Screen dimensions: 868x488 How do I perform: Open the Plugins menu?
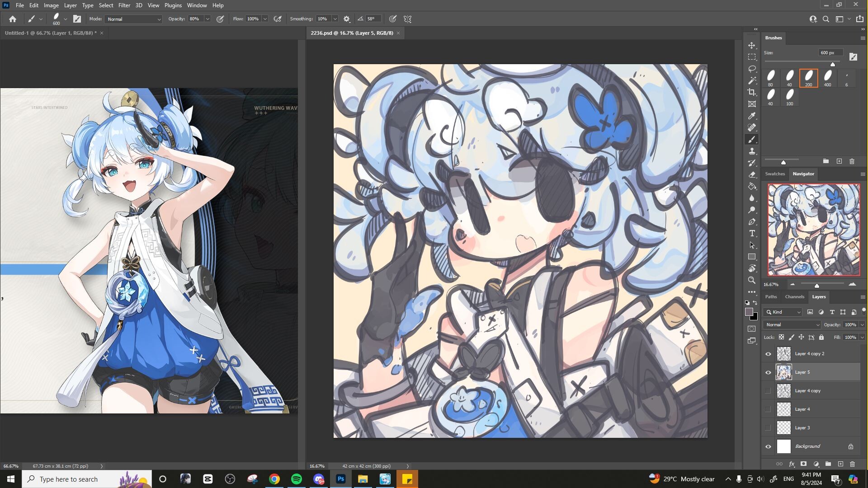173,5
